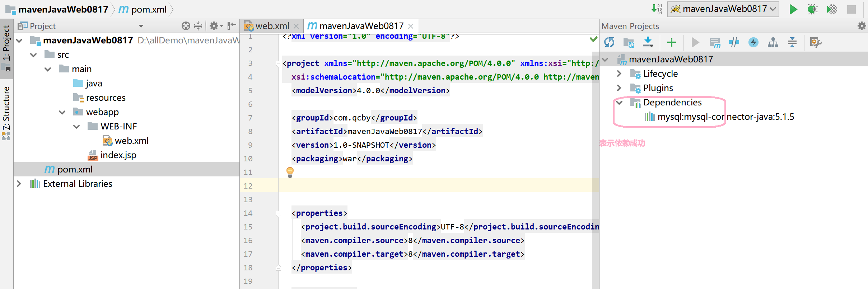Click version 1.0-SNAPSHOT line
The image size is (868, 289).
tap(364, 145)
